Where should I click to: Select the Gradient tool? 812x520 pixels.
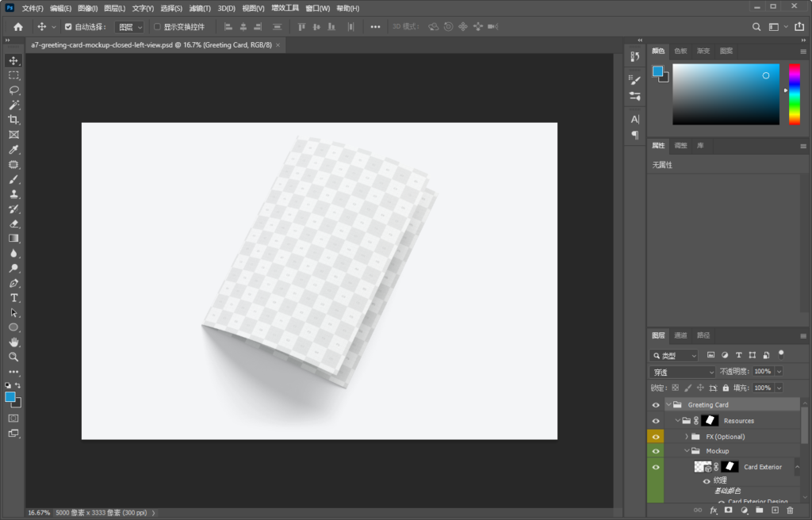(x=13, y=239)
